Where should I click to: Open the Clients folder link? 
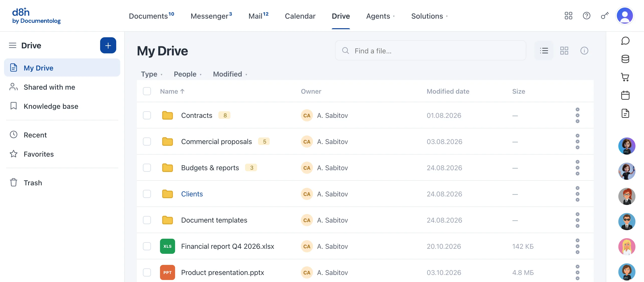192,194
